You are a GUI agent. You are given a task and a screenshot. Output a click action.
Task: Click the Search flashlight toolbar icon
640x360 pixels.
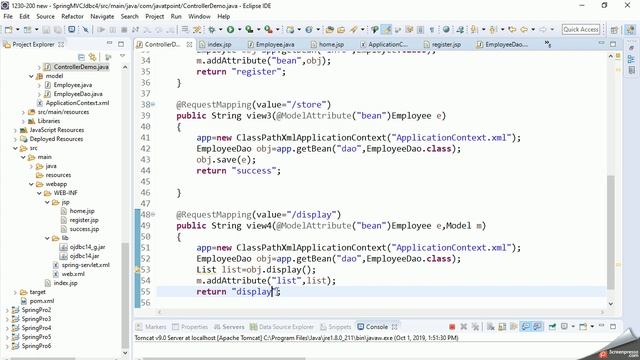click(353, 29)
